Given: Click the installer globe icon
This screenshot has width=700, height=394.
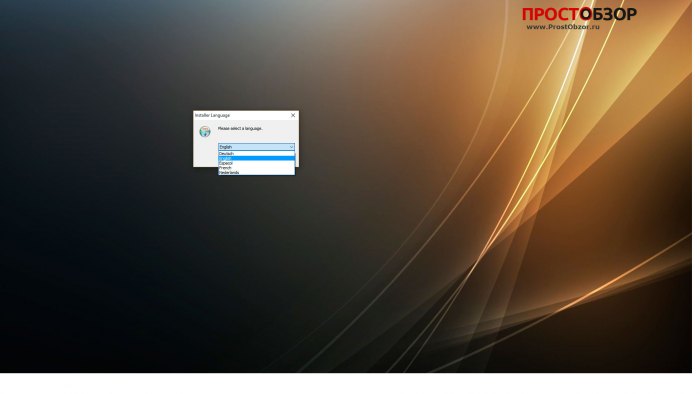Looking at the screenshot, I should click(x=205, y=132).
